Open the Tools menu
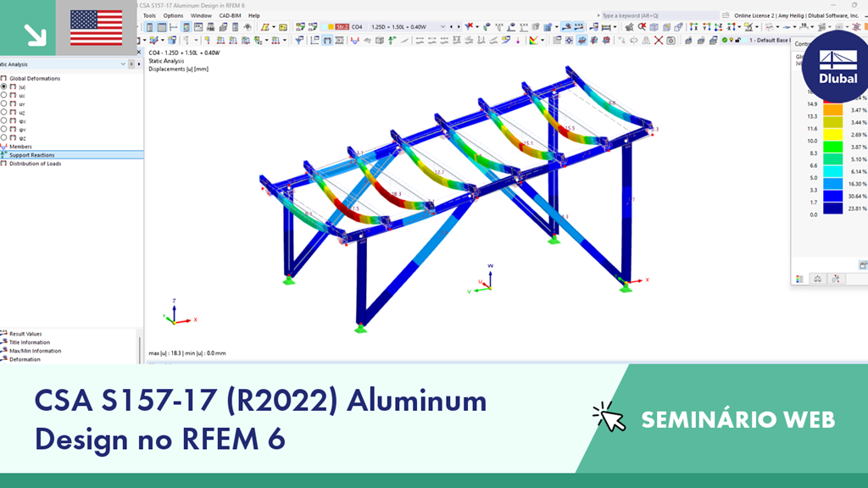The height and width of the screenshot is (488, 868). [149, 15]
